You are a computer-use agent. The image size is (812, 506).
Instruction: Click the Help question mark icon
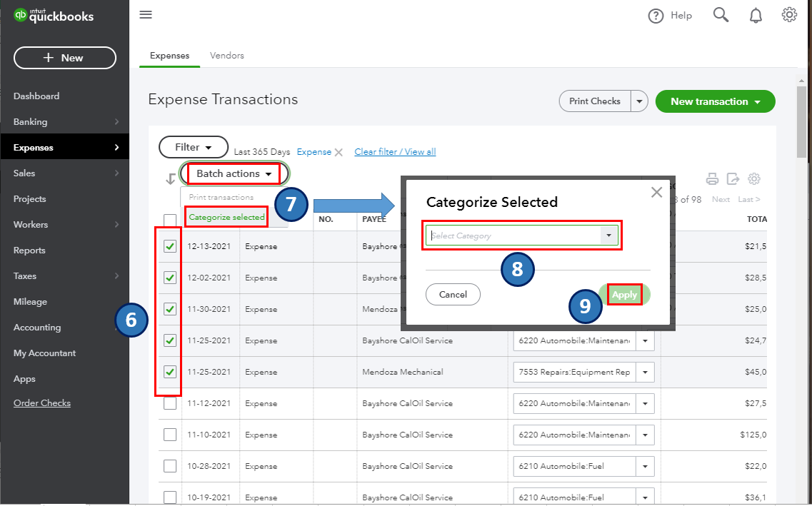(x=656, y=16)
